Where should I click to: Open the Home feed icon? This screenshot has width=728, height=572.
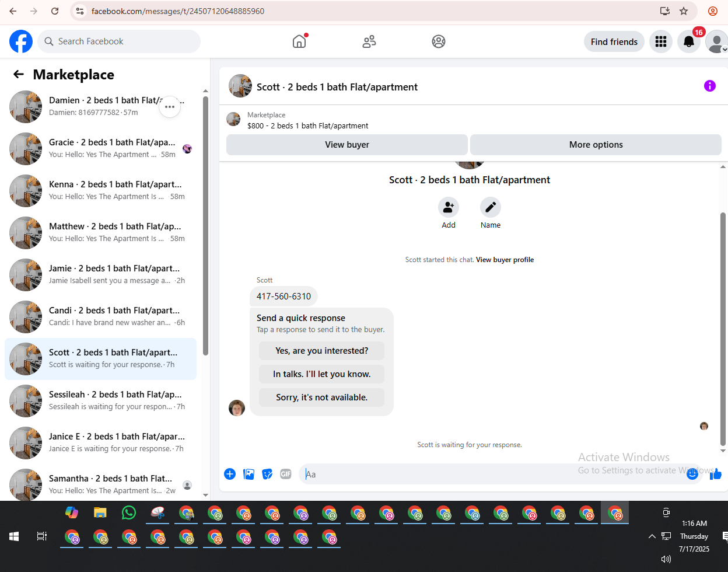(x=299, y=41)
